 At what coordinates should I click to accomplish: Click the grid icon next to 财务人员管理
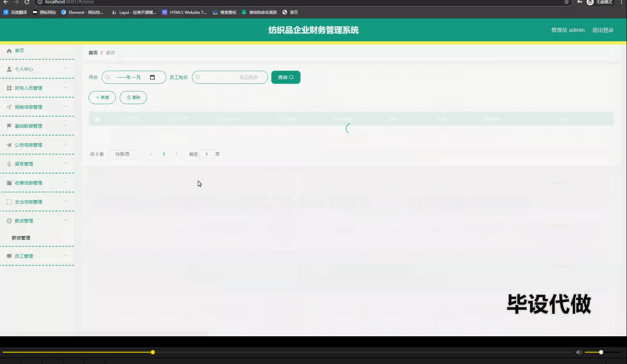pos(9,88)
